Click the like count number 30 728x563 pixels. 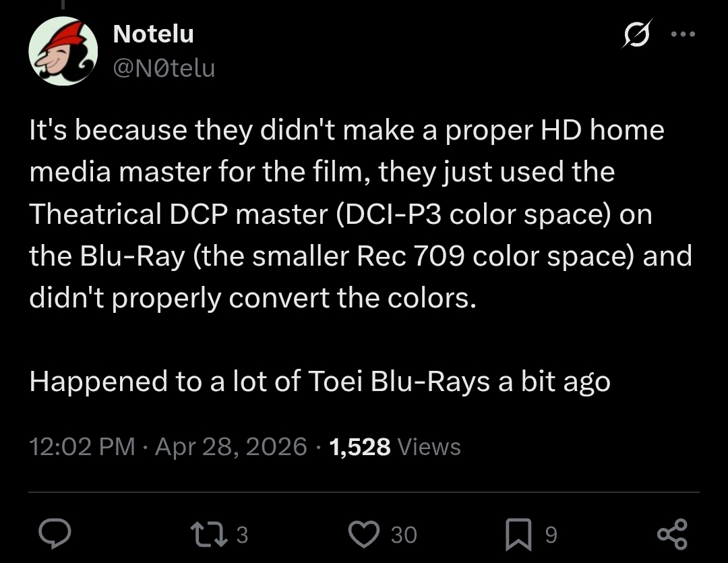tap(404, 535)
